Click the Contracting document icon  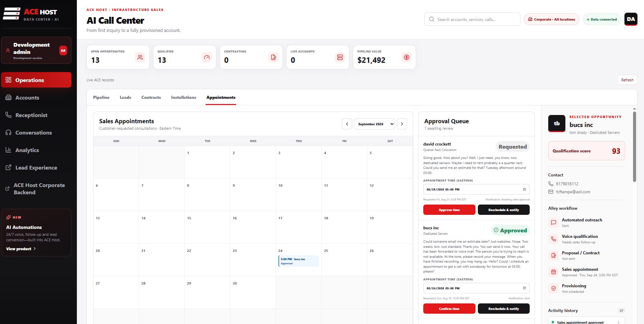[273, 57]
